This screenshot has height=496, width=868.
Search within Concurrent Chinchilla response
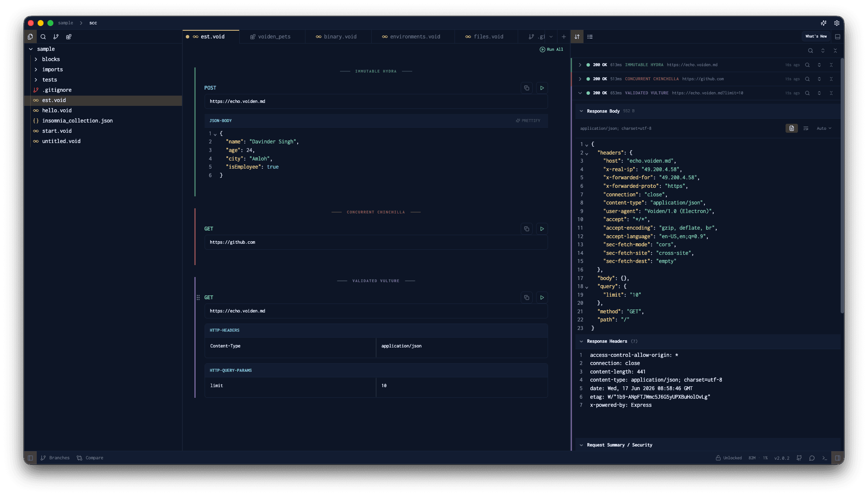pyautogui.click(x=807, y=79)
